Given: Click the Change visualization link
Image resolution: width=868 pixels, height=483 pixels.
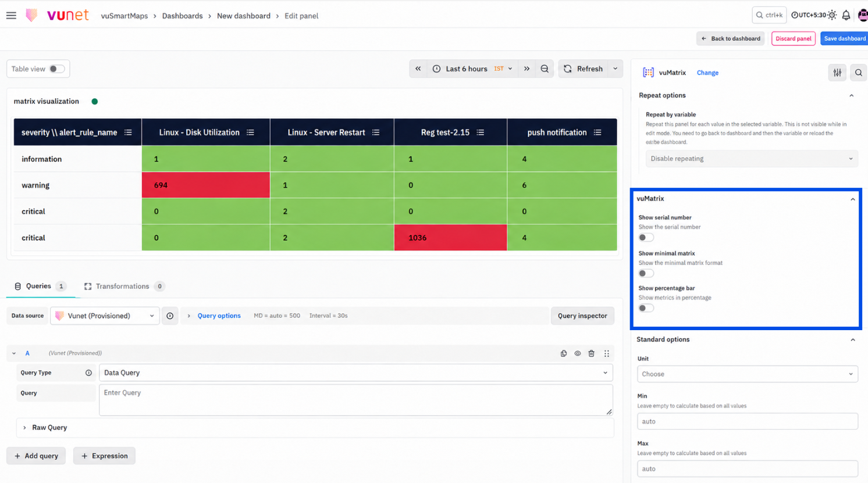Looking at the screenshot, I should pos(707,73).
